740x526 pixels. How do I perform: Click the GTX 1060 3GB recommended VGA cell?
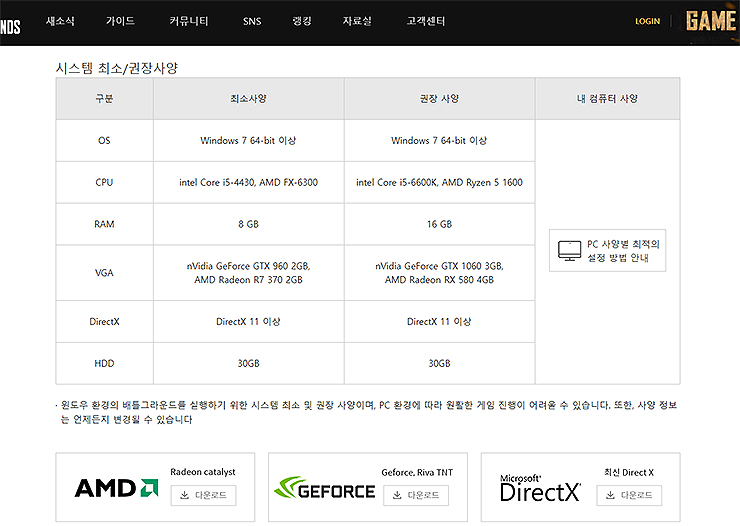(439, 273)
